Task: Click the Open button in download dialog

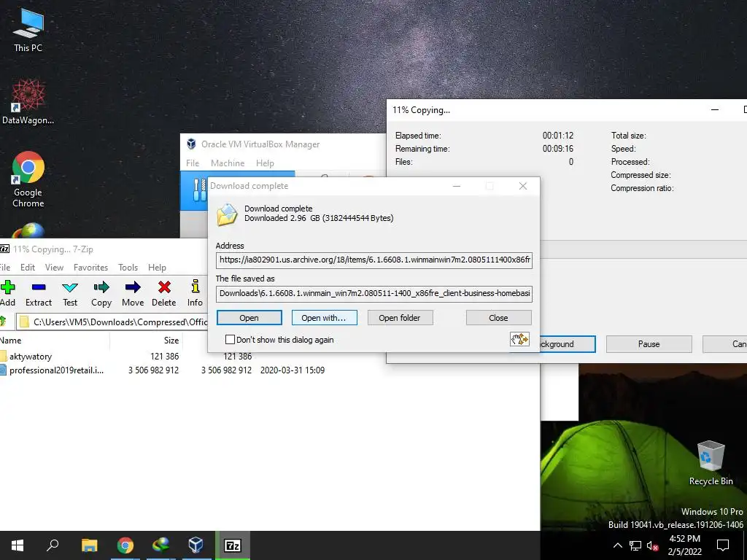Action: (249, 318)
